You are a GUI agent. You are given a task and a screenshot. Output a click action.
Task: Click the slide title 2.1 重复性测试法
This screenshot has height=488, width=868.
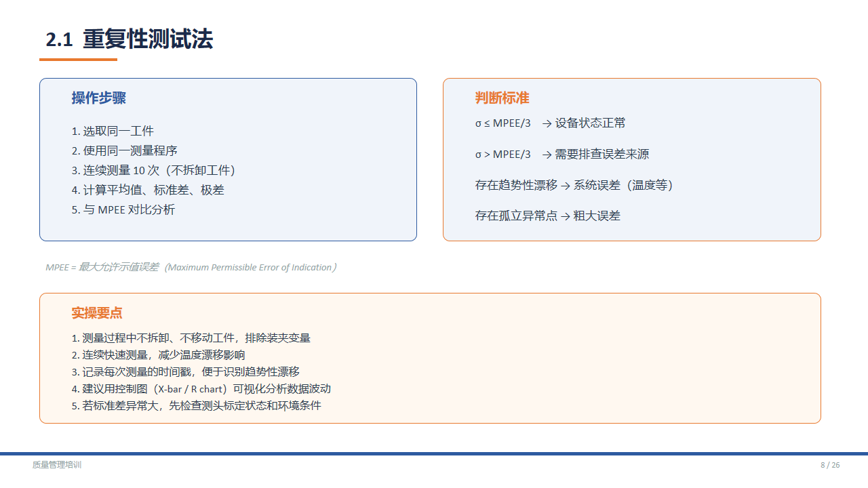(x=129, y=39)
